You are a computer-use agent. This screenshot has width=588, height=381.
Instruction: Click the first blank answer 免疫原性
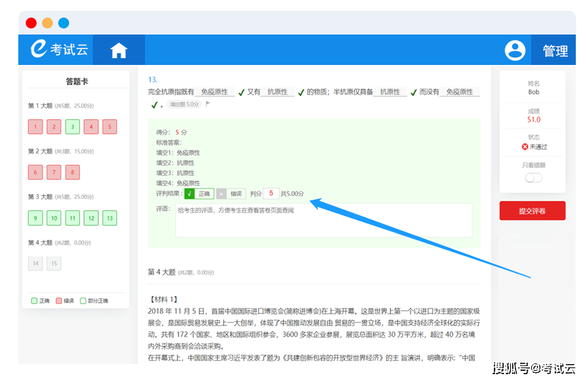pyautogui.click(x=215, y=92)
